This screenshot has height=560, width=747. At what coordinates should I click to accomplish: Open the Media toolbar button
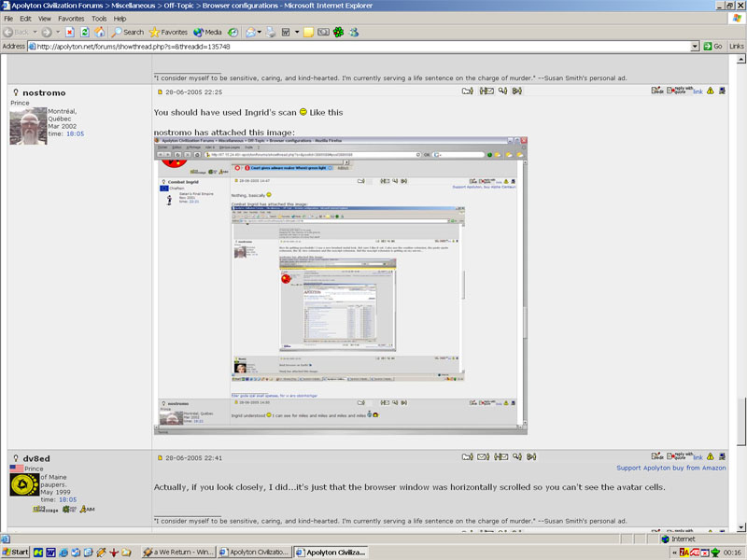click(207, 32)
